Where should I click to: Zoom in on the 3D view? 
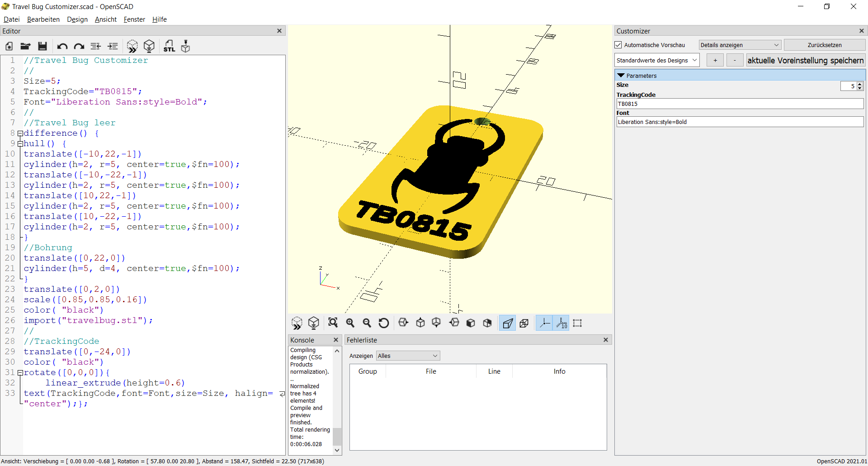coord(350,323)
